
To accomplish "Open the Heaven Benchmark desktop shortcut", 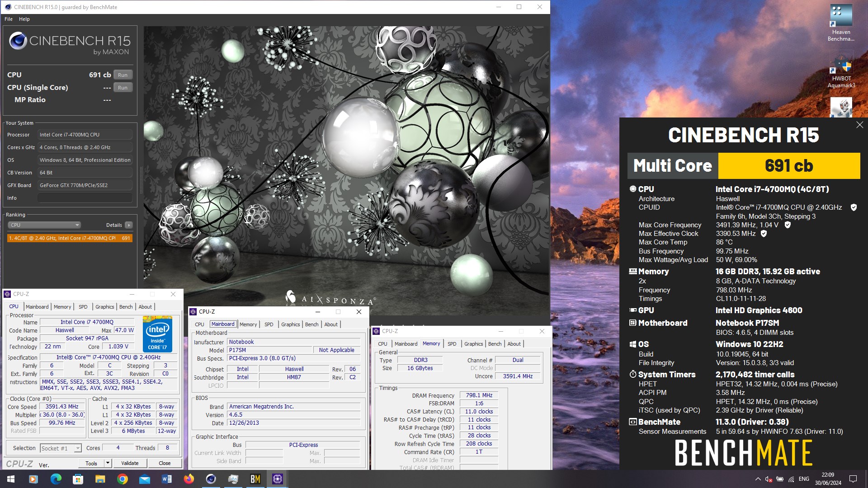I will pyautogui.click(x=841, y=23).
